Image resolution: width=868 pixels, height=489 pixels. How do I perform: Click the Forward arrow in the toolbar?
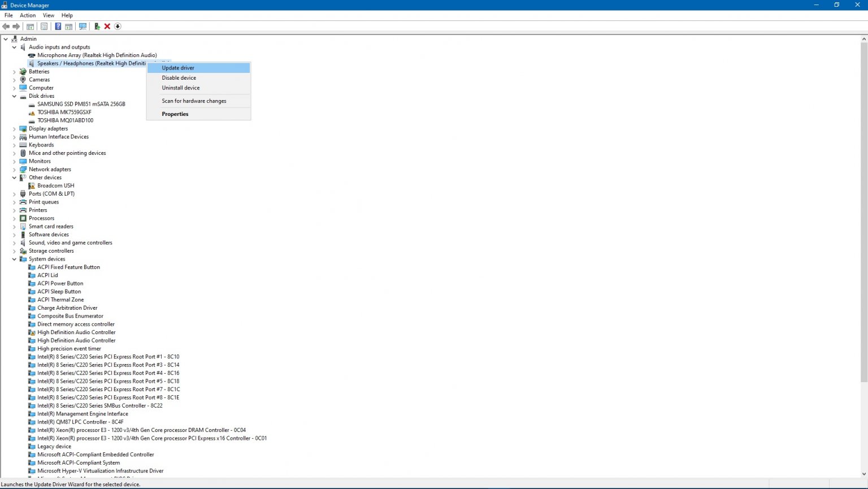16,27
